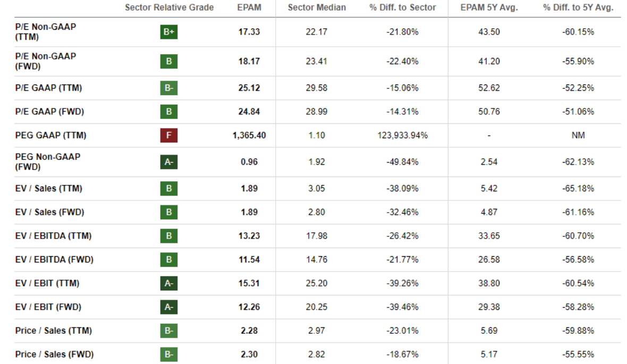Select the Price / Sales (TTM) row label

(x=54, y=331)
